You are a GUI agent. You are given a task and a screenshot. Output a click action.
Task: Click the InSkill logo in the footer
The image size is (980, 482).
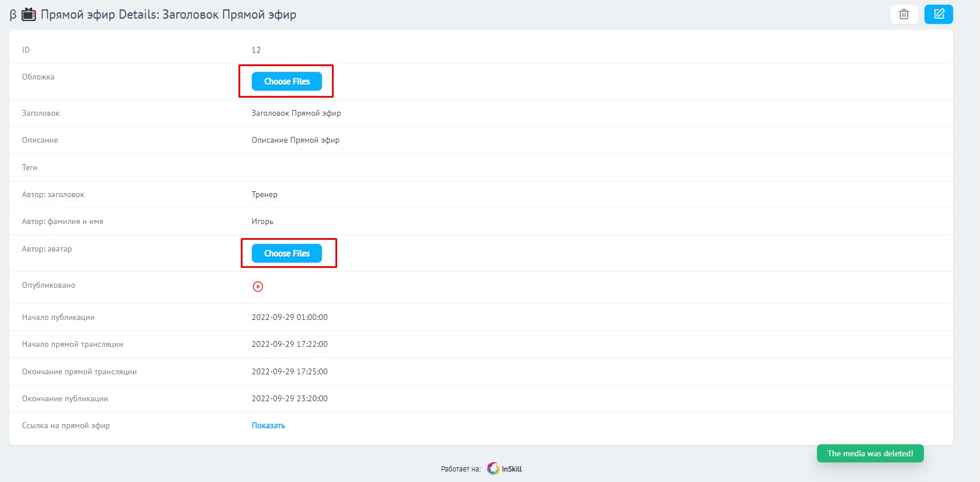[504, 469]
